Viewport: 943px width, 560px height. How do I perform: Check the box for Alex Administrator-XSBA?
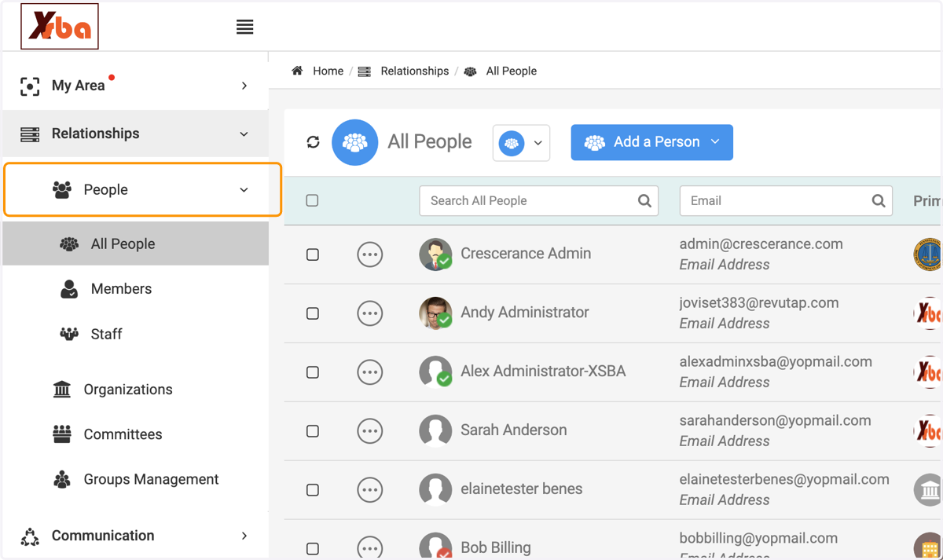tap(313, 372)
